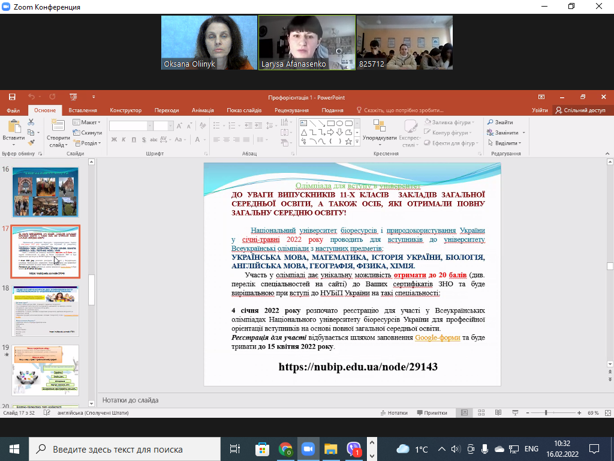Click the Створити слайд new slide icon
This screenshot has height=461, width=614.
coord(58,127)
